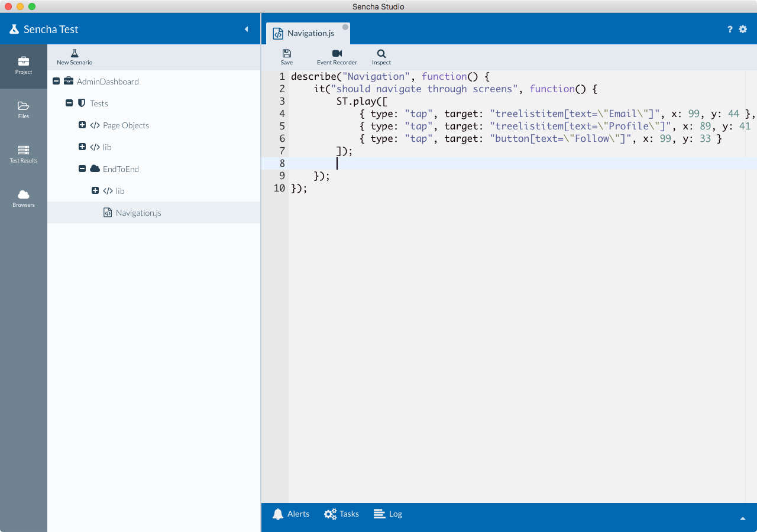
Task: Click line number 10 in gutter
Action: (279, 189)
